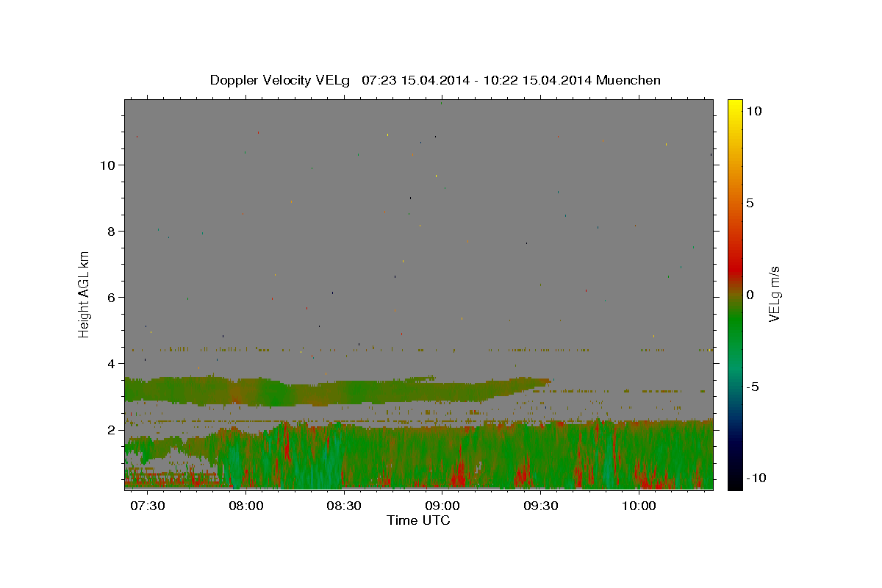The image size is (882, 588).
Task: Click the 07:30 time axis label
Action: pos(148,506)
